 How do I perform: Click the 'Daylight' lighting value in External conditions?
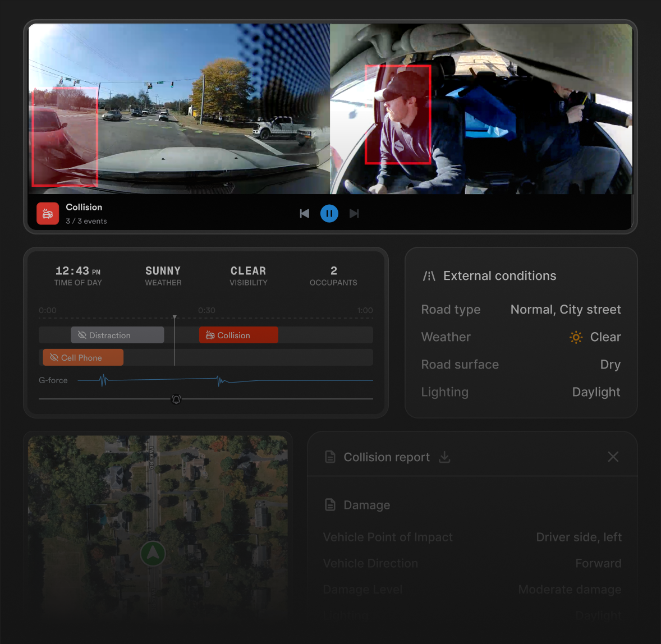coord(596,392)
